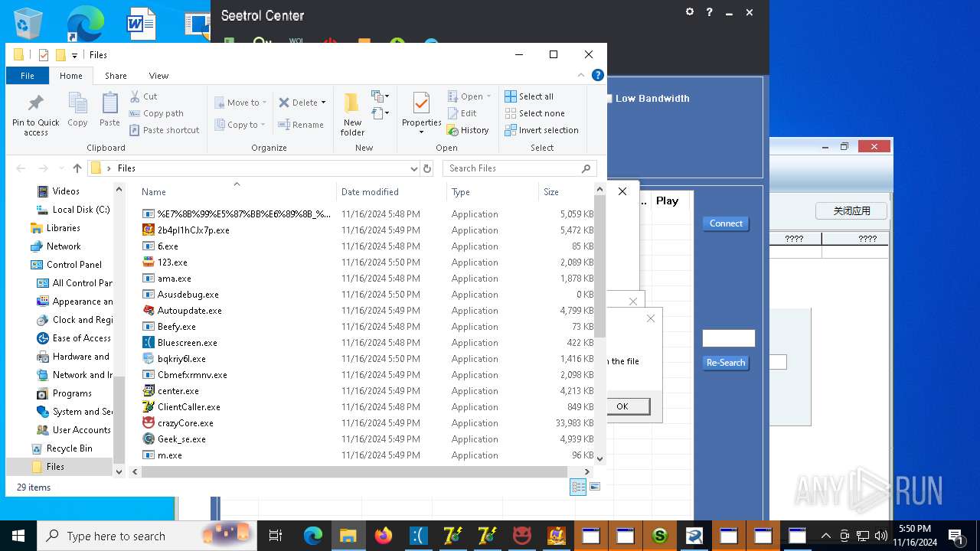Open address bar history dropdown
Screen dimensions: 980x551
414,168
